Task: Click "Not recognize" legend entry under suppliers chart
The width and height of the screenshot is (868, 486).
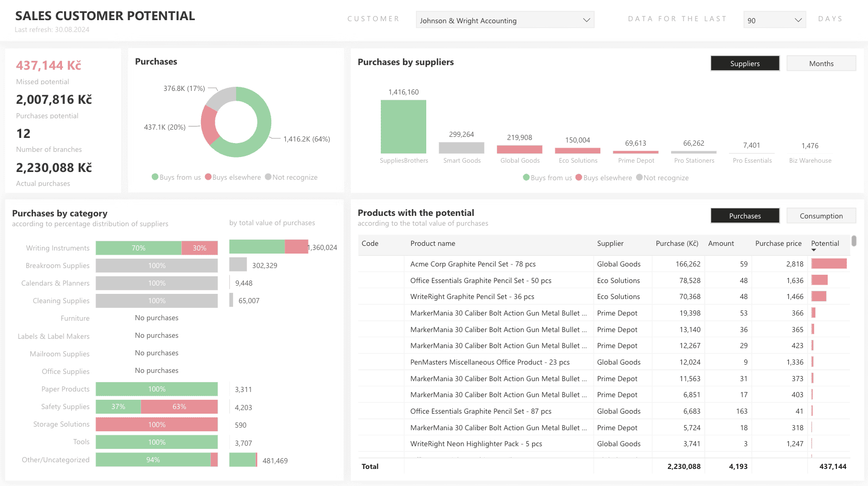Action: (x=662, y=178)
